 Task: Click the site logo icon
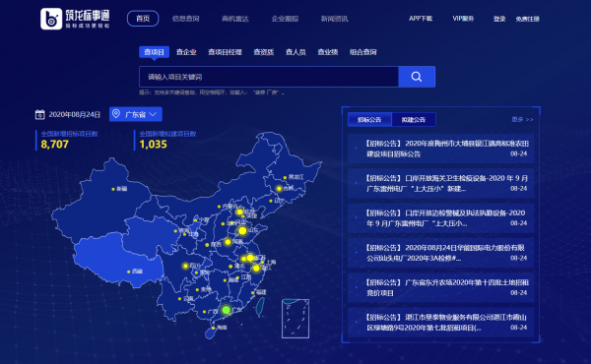(51, 19)
